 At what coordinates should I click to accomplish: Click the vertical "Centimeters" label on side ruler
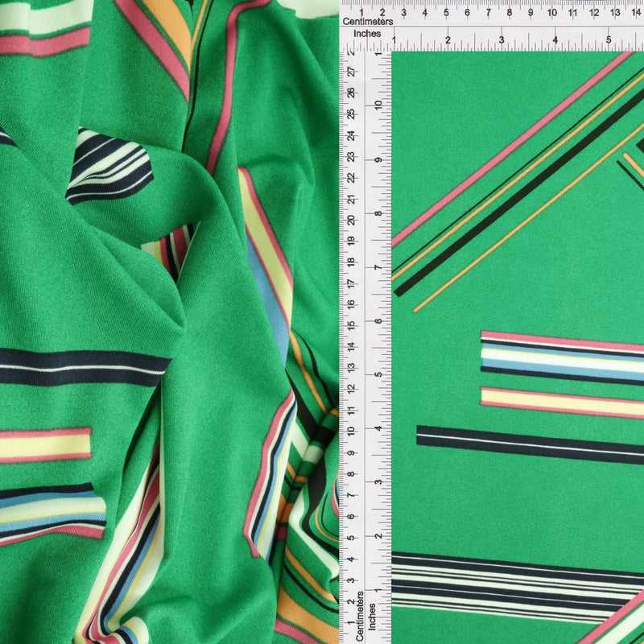(360, 616)
